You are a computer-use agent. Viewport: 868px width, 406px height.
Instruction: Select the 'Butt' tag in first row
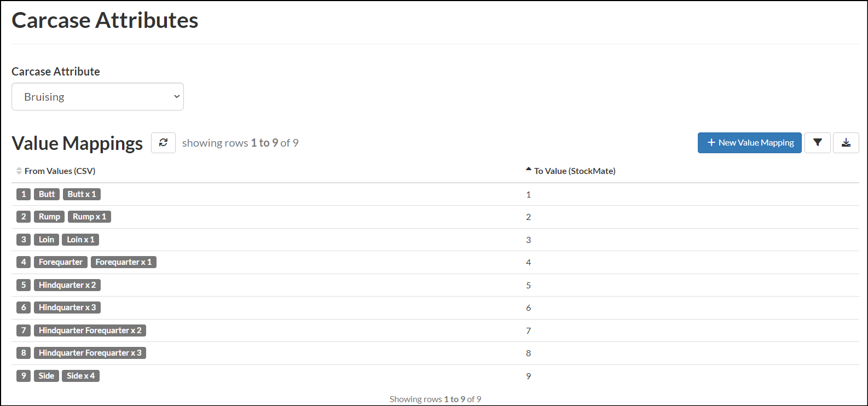[47, 194]
